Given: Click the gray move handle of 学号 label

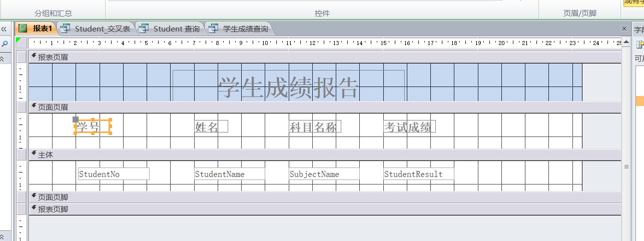Looking at the screenshot, I should coord(76,119).
